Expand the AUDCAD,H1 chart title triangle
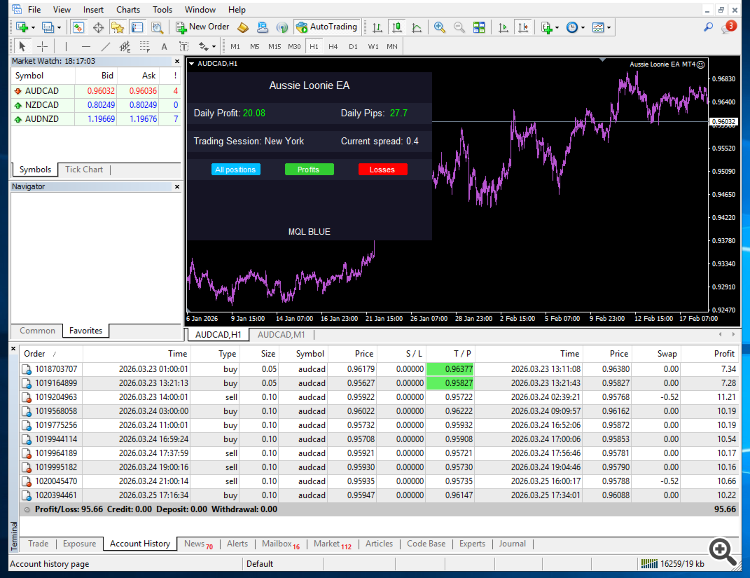 pos(191,63)
